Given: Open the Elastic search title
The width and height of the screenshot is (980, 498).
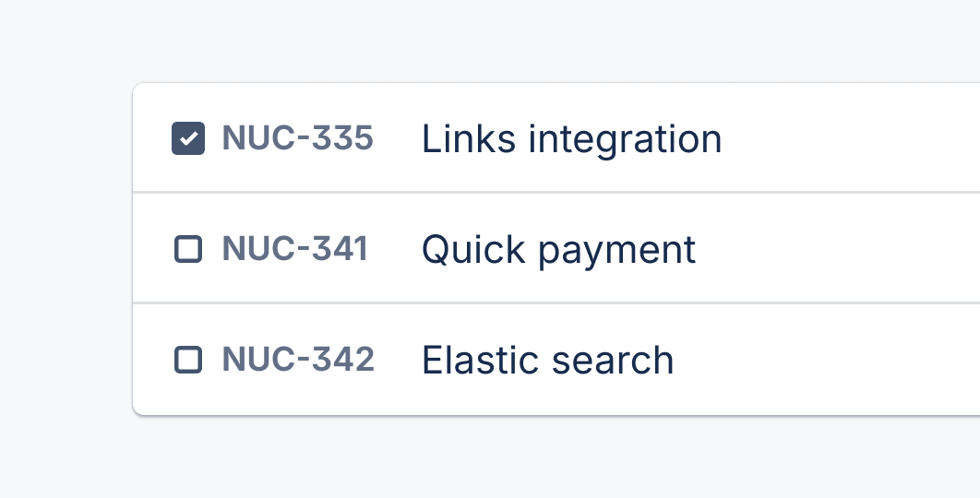Looking at the screenshot, I should coord(547,360).
